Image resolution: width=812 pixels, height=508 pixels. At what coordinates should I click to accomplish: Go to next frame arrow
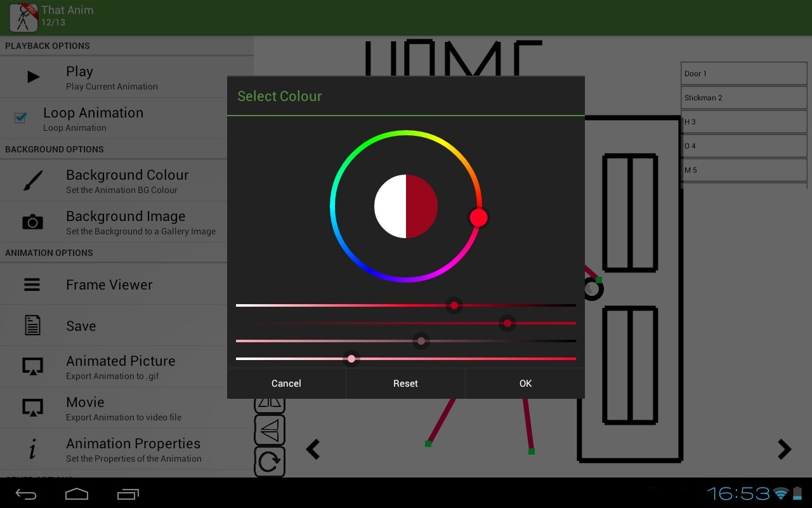pos(785,449)
